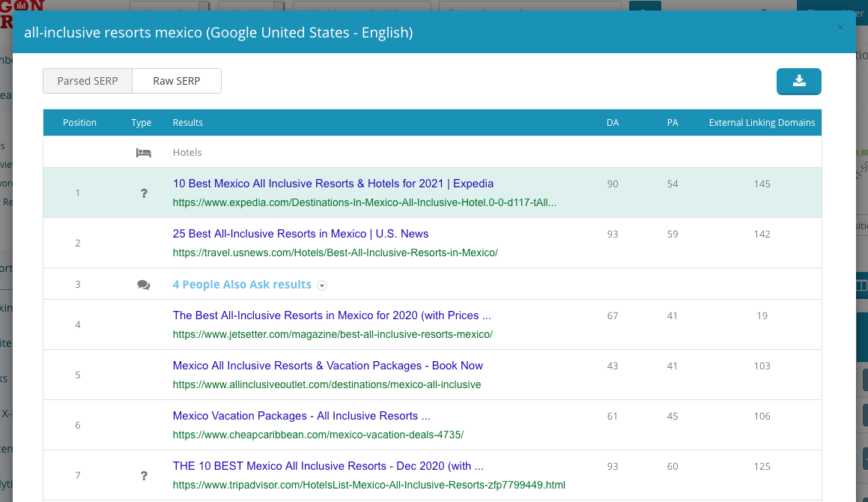Click the PA column header
The height and width of the screenshot is (502, 868).
point(673,122)
